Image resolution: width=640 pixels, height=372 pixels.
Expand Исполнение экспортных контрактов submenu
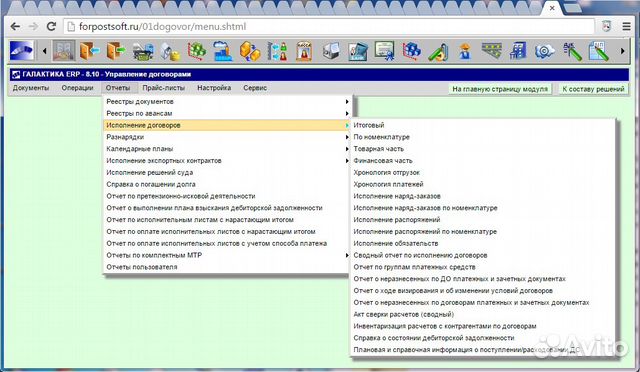tap(227, 160)
